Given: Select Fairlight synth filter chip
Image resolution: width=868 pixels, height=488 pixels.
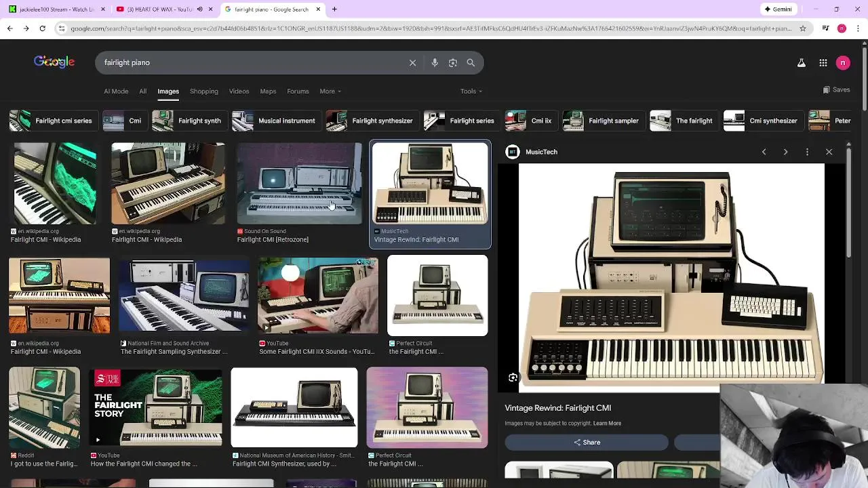Looking at the screenshot, I should tap(189, 121).
